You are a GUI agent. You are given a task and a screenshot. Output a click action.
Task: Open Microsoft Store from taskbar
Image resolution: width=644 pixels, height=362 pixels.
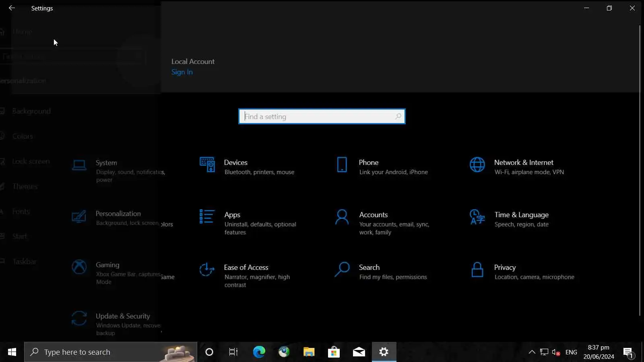click(334, 352)
